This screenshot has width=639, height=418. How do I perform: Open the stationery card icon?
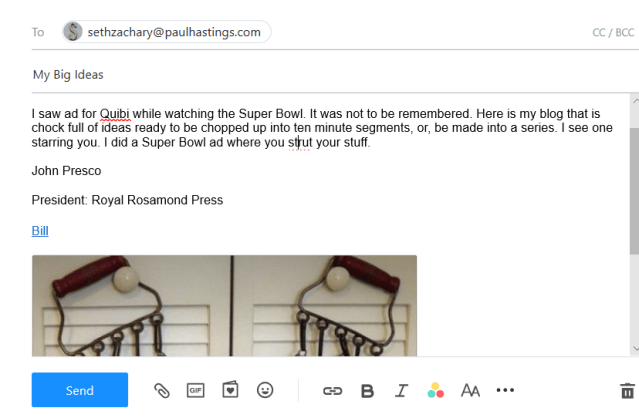point(230,391)
